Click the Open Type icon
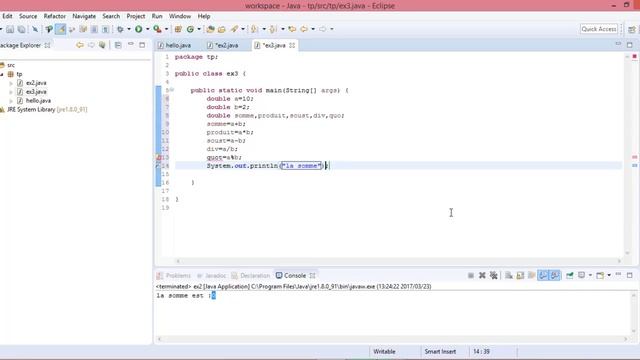 tap(210, 29)
